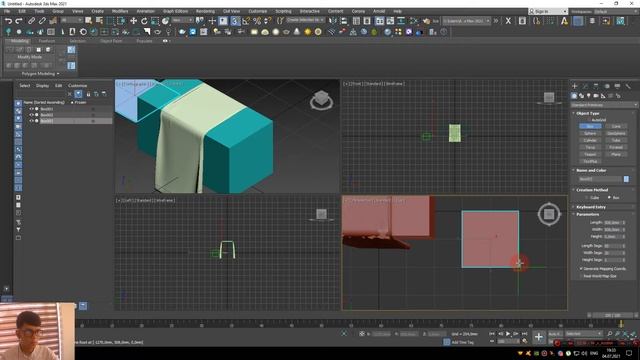Toggle the 3D Snaps button
Screen dimensions: 640x360
[235, 21]
